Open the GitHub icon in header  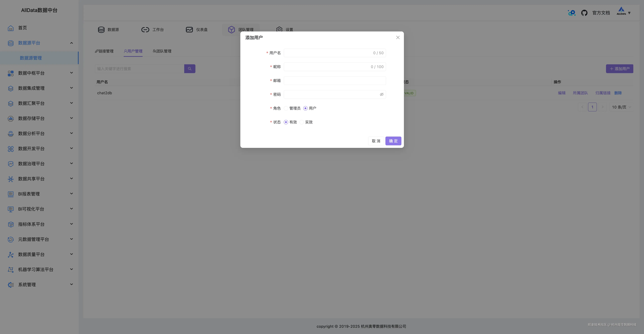pos(584,12)
